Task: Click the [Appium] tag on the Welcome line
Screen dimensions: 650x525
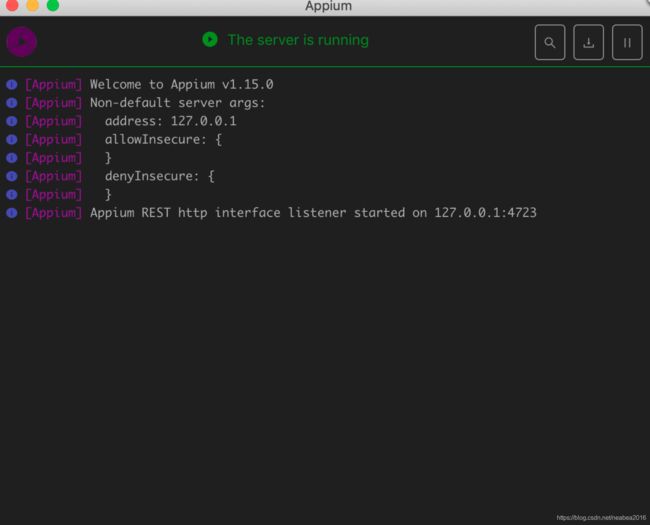Action: pyautogui.click(x=53, y=85)
